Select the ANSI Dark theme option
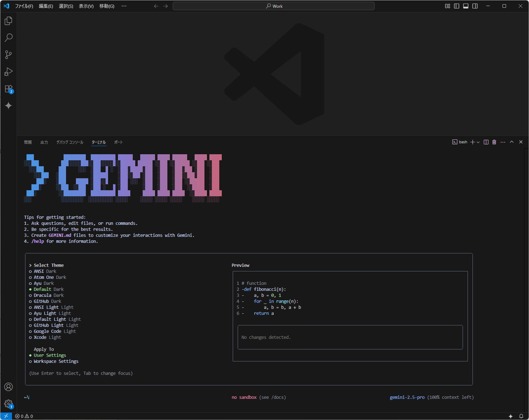The width and height of the screenshot is (529, 420). coord(43,271)
